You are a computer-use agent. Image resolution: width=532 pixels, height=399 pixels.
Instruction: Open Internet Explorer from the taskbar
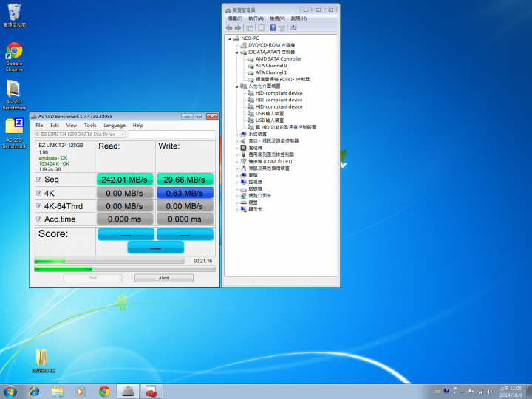tap(34, 392)
